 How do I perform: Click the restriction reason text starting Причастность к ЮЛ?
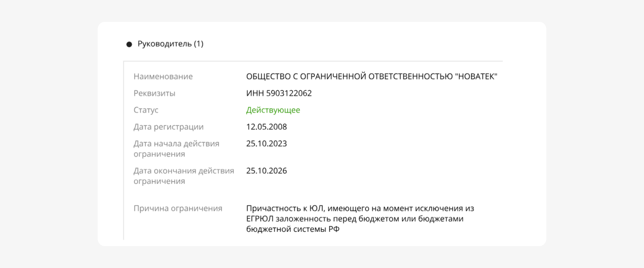(x=360, y=219)
